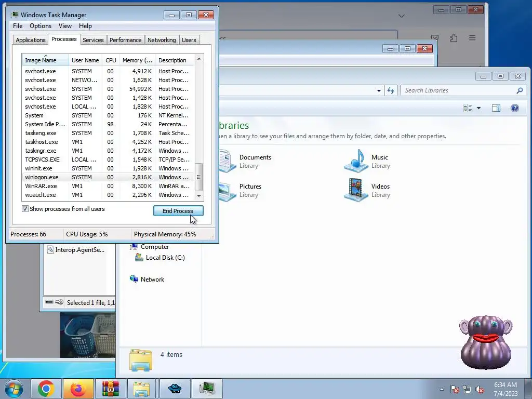This screenshot has height=399, width=532.
Task: Open the Firefox extensions puzzle icon
Action: (x=454, y=38)
